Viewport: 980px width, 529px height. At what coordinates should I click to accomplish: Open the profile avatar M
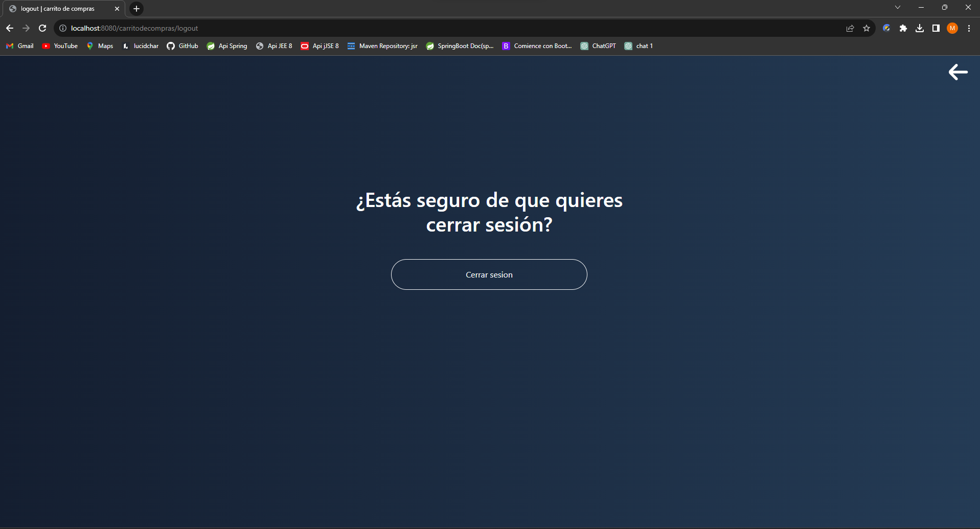(x=952, y=28)
